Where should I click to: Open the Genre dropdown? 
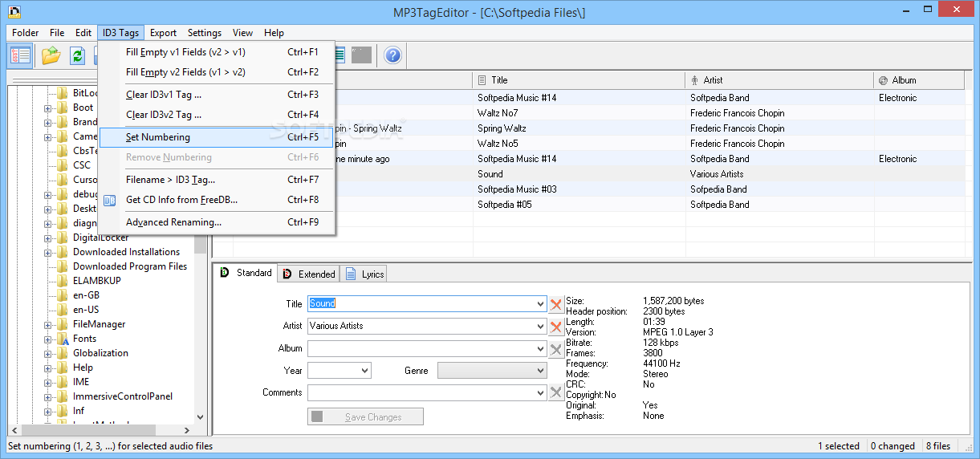tap(540, 371)
